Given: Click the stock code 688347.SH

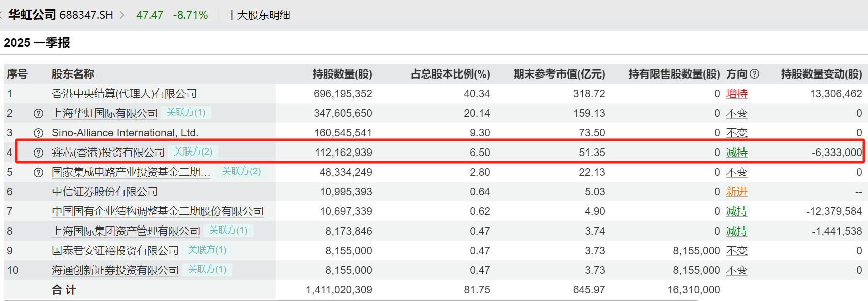Looking at the screenshot, I should pyautogui.click(x=86, y=15).
